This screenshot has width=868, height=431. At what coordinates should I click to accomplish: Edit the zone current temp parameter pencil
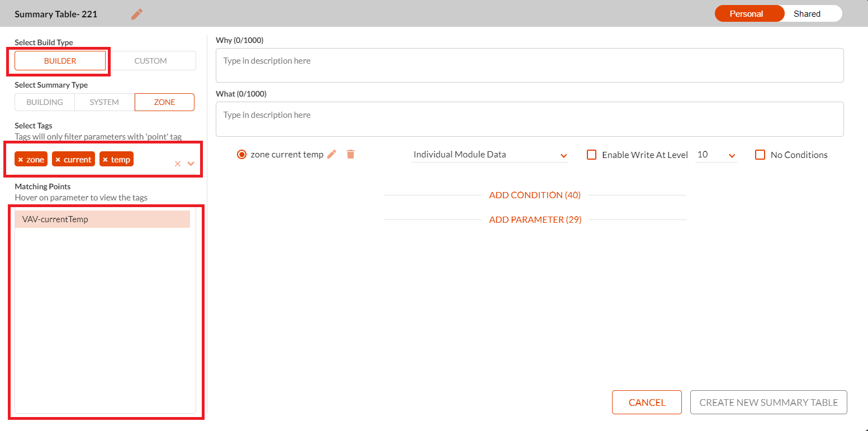pyautogui.click(x=332, y=155)
